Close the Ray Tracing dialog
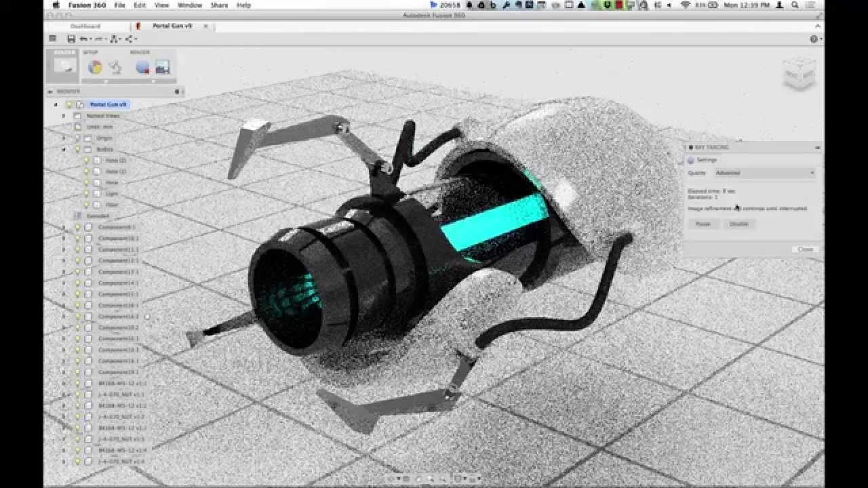Screen dimensions: 868x488 805,249
